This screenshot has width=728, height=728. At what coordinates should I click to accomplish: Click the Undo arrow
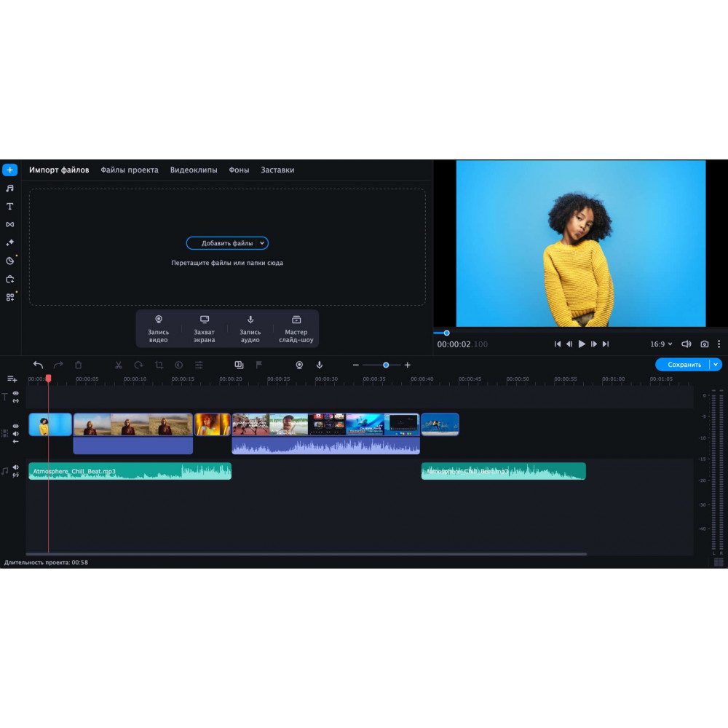38,365
